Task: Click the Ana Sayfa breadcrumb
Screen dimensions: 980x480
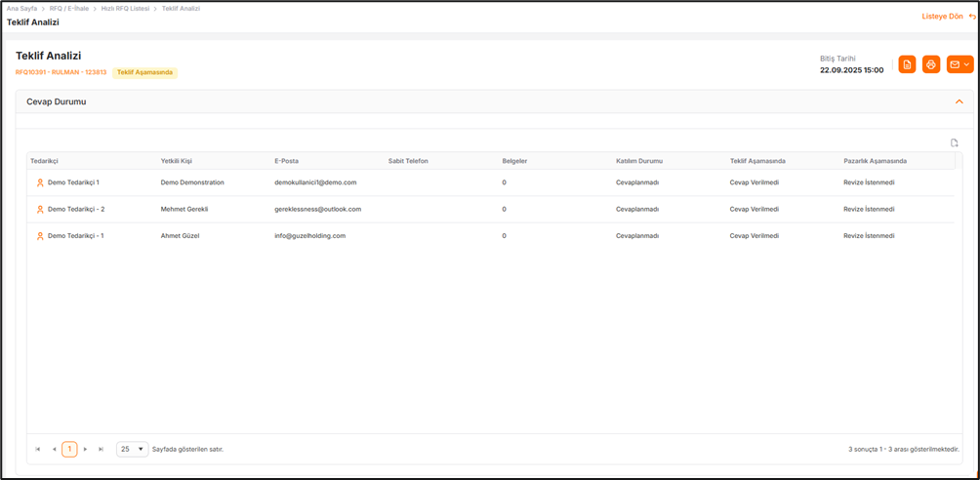Action: coord(21,8)
